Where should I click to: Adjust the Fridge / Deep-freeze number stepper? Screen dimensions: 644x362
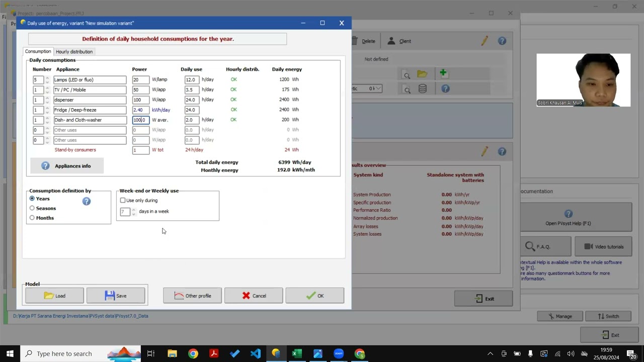click(47, 110)
